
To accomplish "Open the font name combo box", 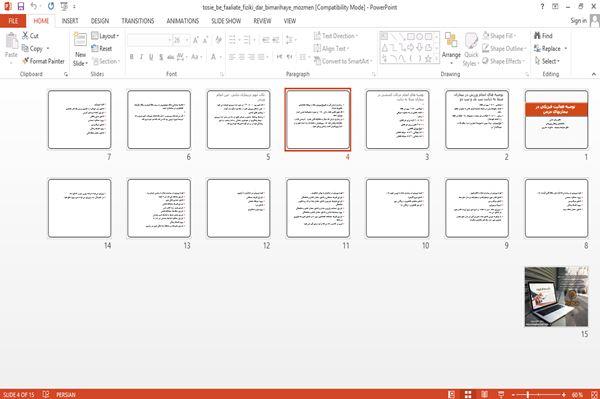I will [149, 40].
